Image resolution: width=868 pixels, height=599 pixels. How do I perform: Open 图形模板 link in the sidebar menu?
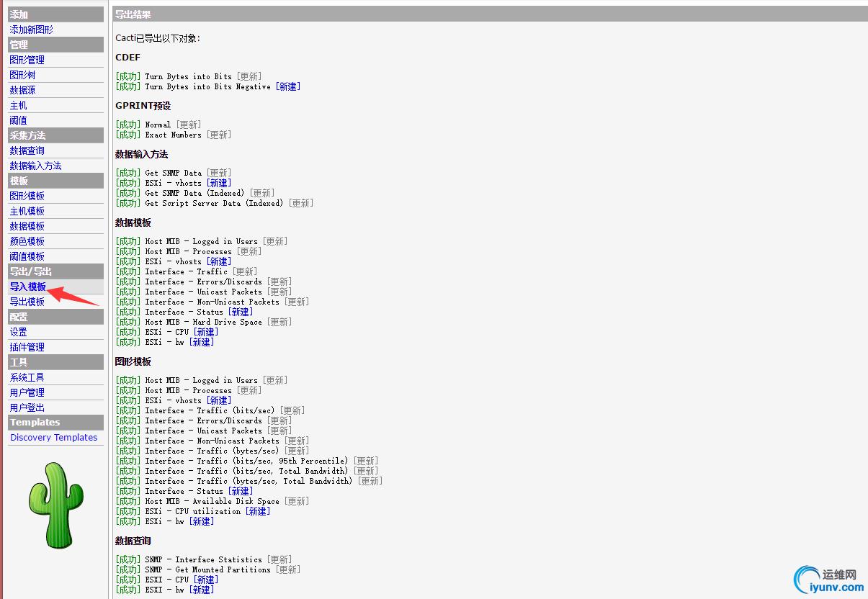(27, 196)
